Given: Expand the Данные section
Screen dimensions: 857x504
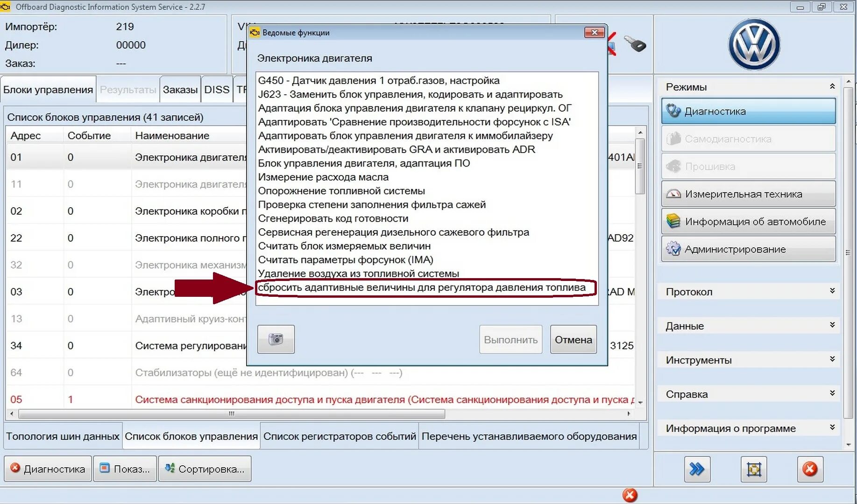Looking at the screenshot, I should (832, 325).
